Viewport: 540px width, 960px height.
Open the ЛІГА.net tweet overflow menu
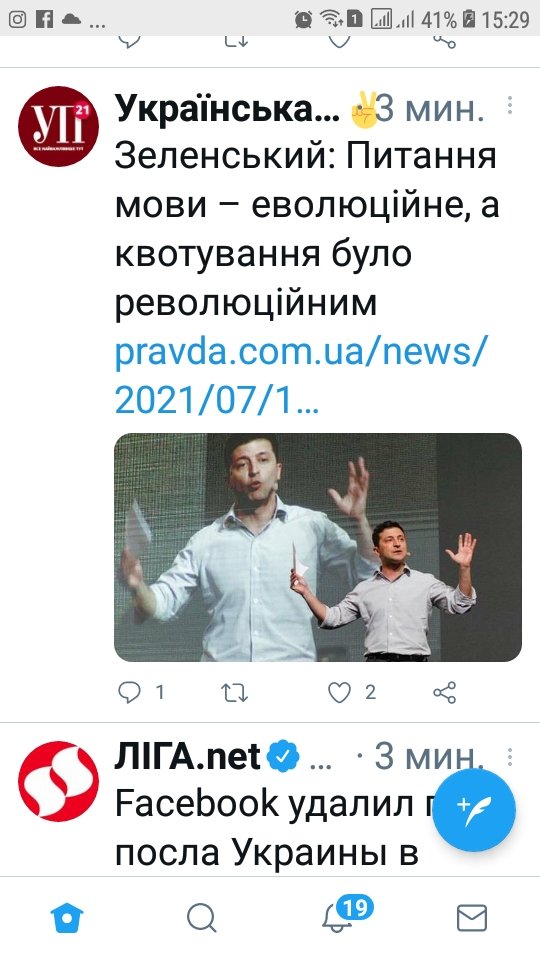tap(509, 757)
